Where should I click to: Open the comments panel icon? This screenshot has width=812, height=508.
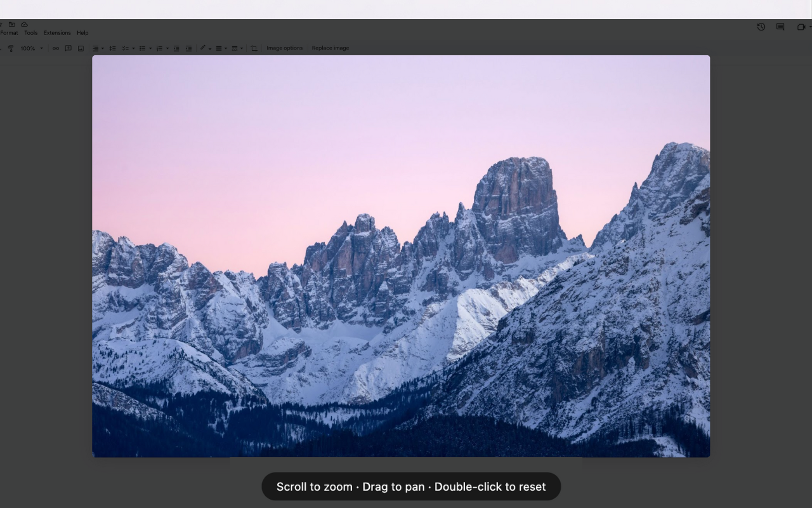(780, 27)
